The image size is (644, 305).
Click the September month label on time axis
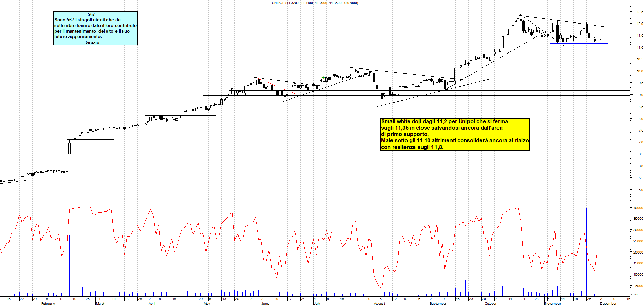point(438,303)
